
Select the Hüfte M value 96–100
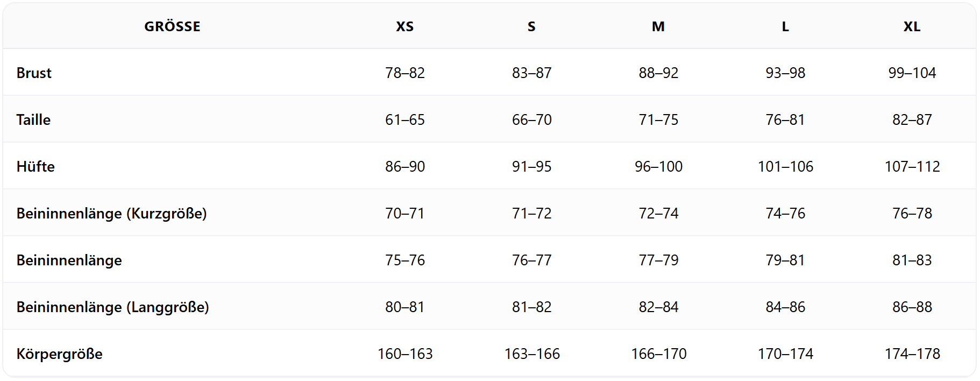[658, 166]
